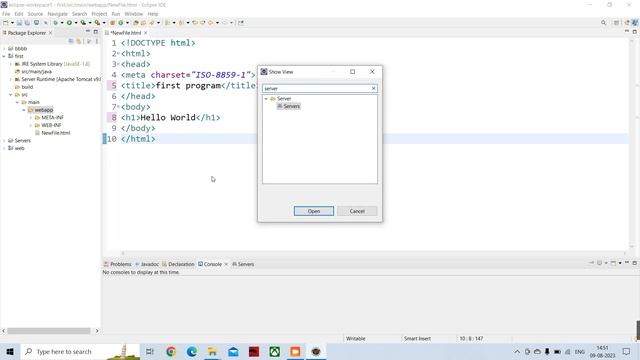Click the Debug bug icon in toolbar
The height and width of the screenshot is (360, 640).
[56, 23]
